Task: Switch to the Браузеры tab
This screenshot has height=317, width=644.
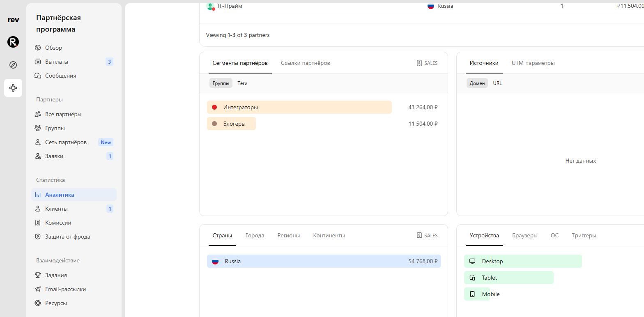Action: coord(525,235)
